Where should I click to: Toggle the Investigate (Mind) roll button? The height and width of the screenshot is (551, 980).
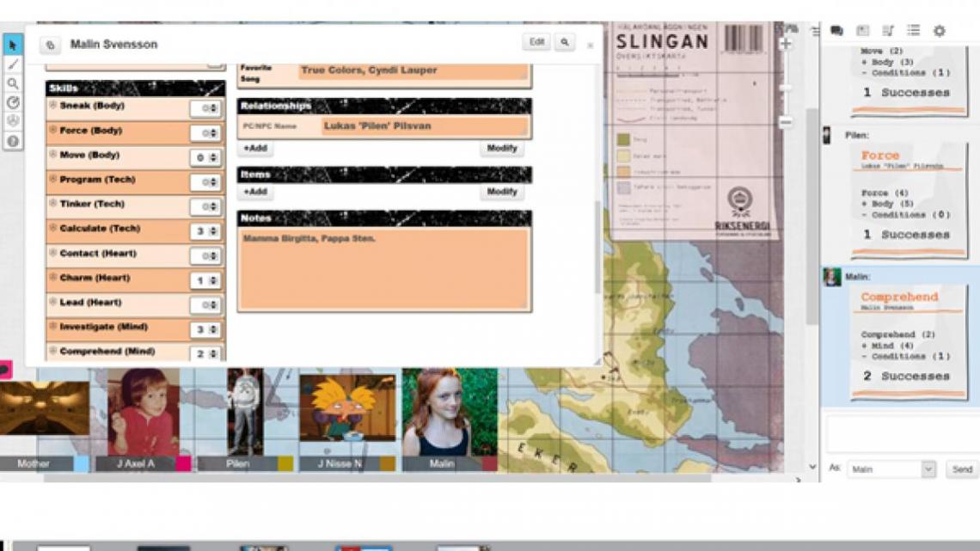coord(53,328)
